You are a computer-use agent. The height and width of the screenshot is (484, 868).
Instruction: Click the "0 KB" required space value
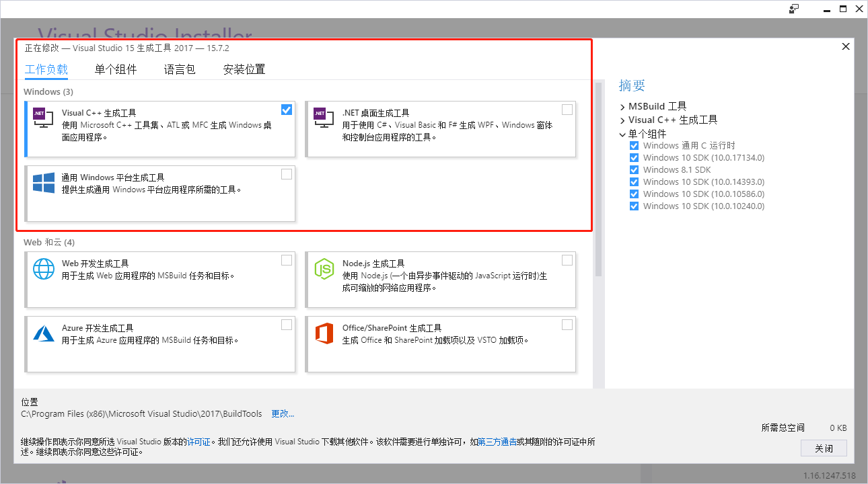click(x=838, y=428)
